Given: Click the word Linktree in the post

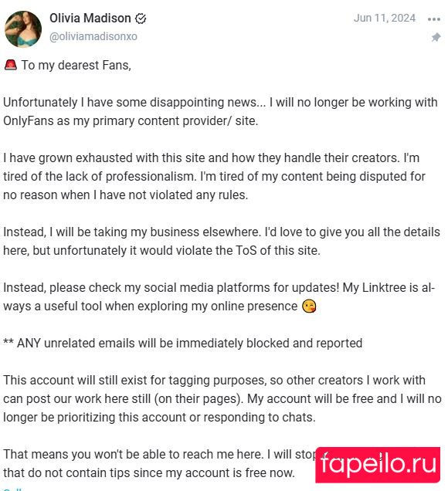Looking at the screenshot, I should [x=384, y=287].
